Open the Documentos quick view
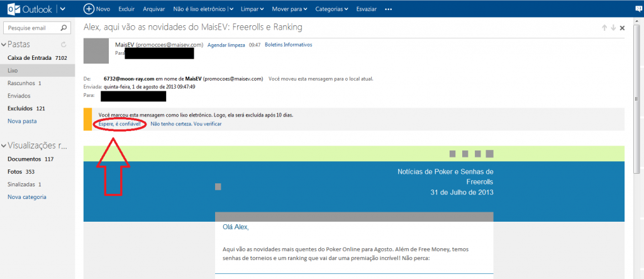 coord(31,159)
